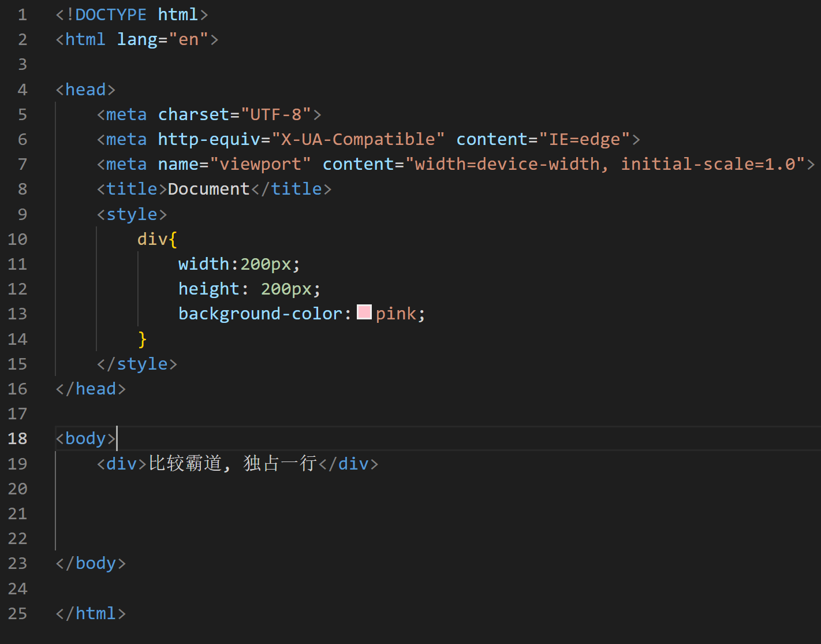821x644 pixels.
Task: Click line number 23 in gutter
Action: (x=17, y=563)
